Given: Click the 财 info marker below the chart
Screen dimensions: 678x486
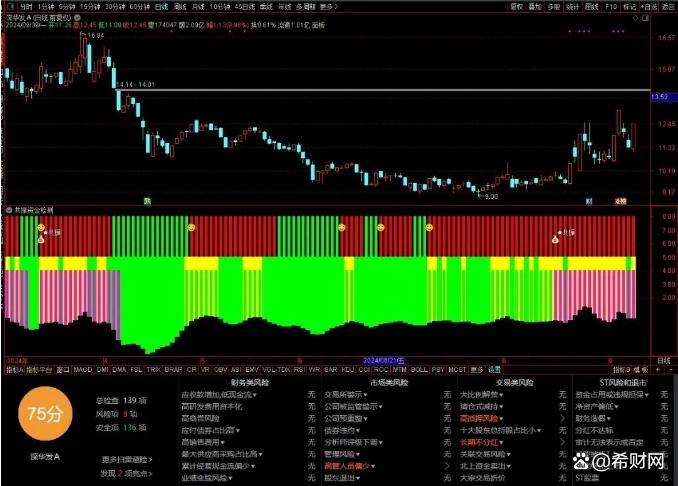Looking at the screenshot, I should coord(589,201).
